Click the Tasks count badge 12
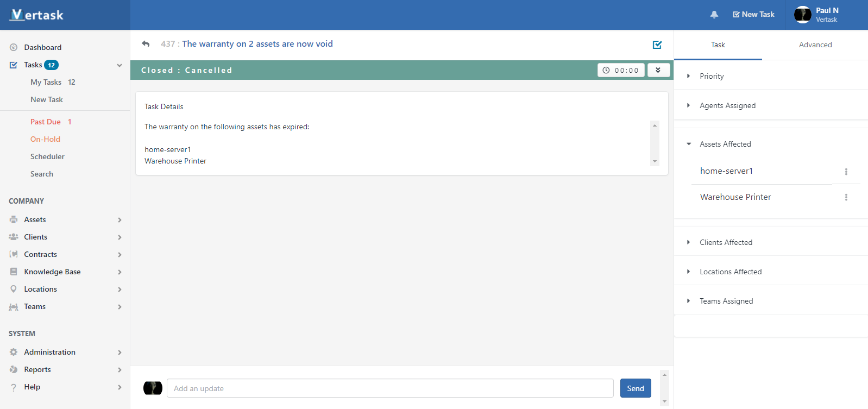Image resolution: width=868 pixels, height=409 pixels. pos(52,65)
